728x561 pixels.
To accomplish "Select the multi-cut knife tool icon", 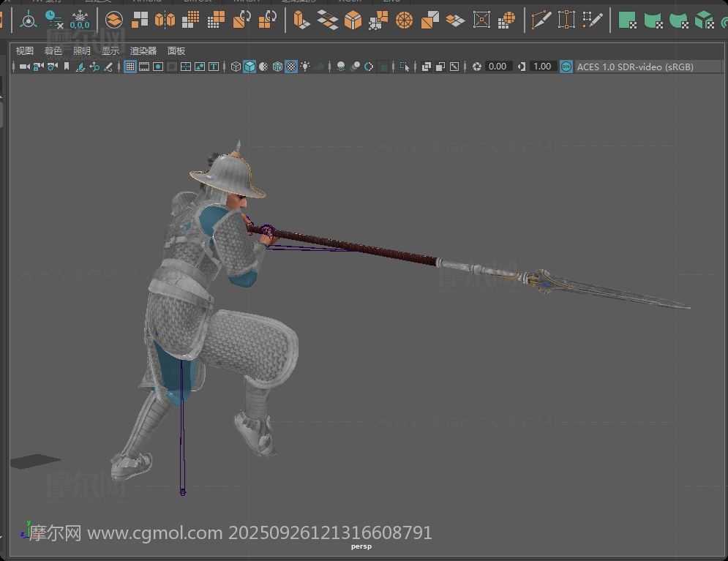I will tap(541, 19).
